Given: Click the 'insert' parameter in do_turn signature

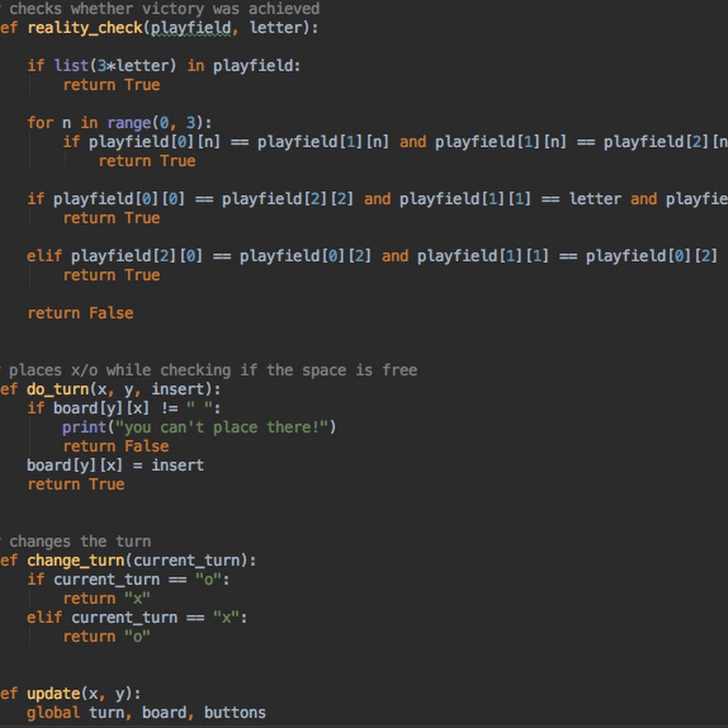Looking at the screenshot, I should click(x=178, y=389).
